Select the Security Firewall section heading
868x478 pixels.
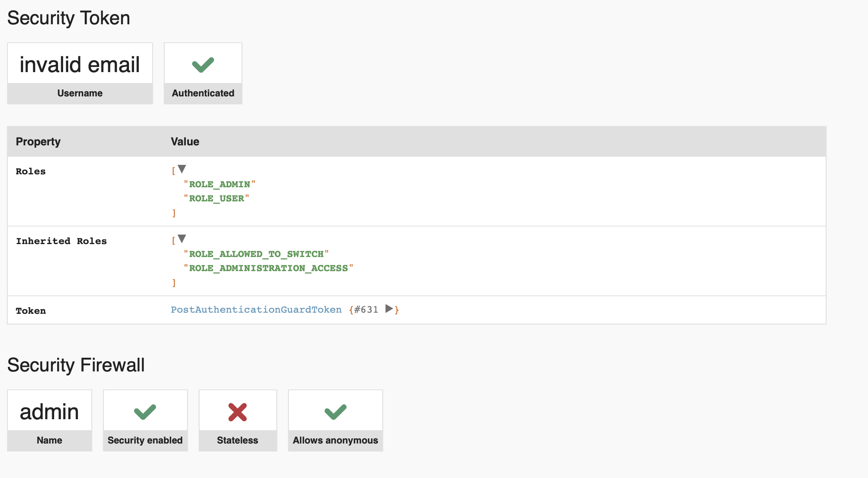(76, 365)
